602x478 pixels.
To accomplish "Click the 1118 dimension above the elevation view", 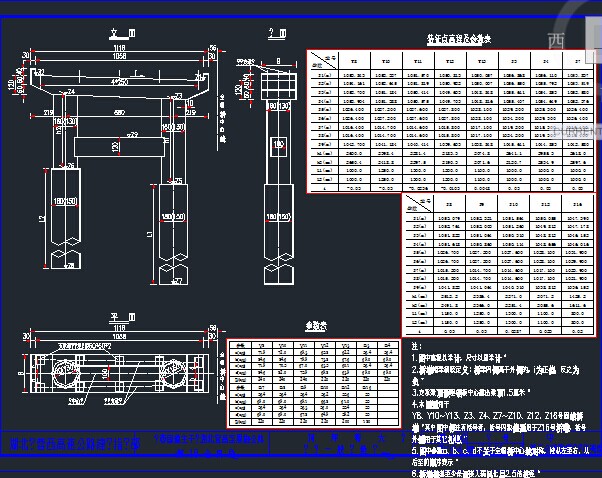I will (x=119, y=48).
